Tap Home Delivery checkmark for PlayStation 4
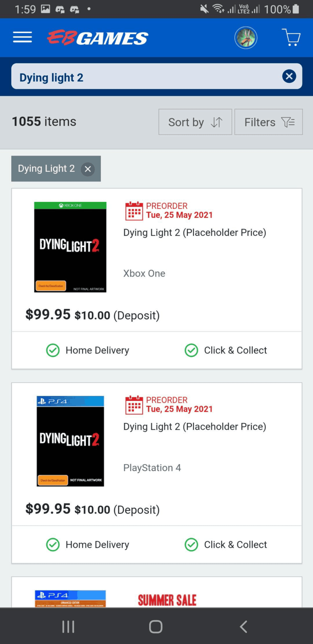313x644 pixels. tap(53, 545)
